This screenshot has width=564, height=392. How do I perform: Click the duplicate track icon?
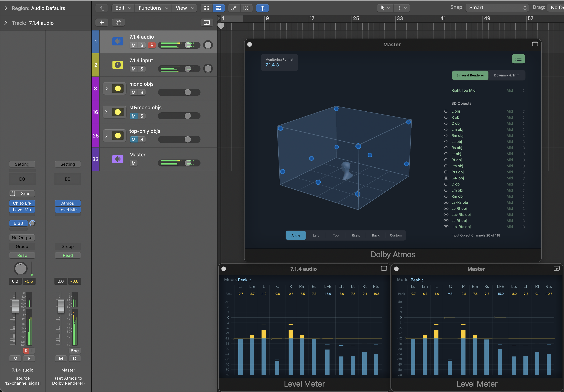pyautogui.click(x=118, y=23)
